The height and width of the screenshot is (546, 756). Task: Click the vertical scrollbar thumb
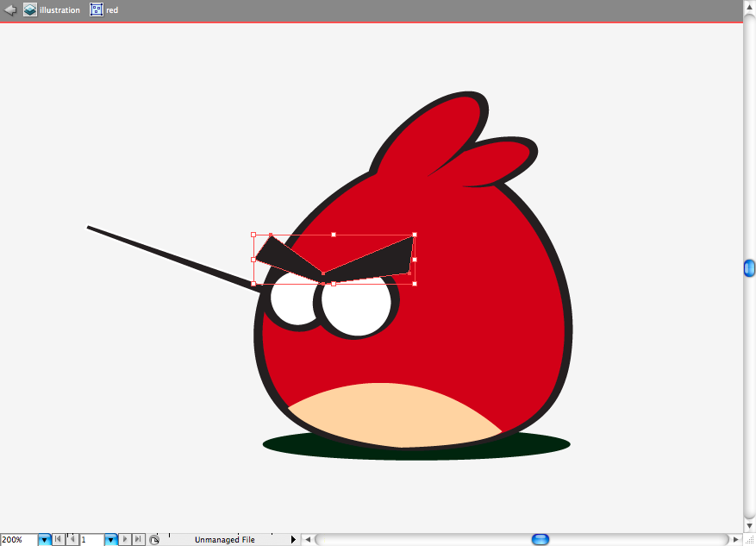tap(749, 268)
